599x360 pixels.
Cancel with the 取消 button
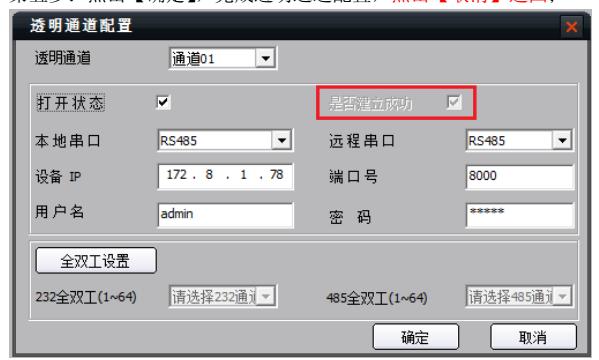[533, 337]
